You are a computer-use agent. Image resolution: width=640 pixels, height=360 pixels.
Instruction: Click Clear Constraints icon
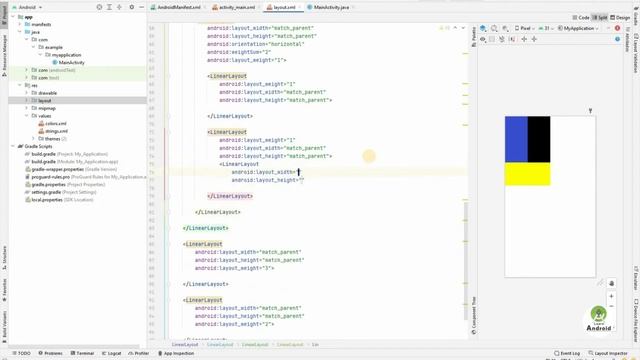point(502,39)
